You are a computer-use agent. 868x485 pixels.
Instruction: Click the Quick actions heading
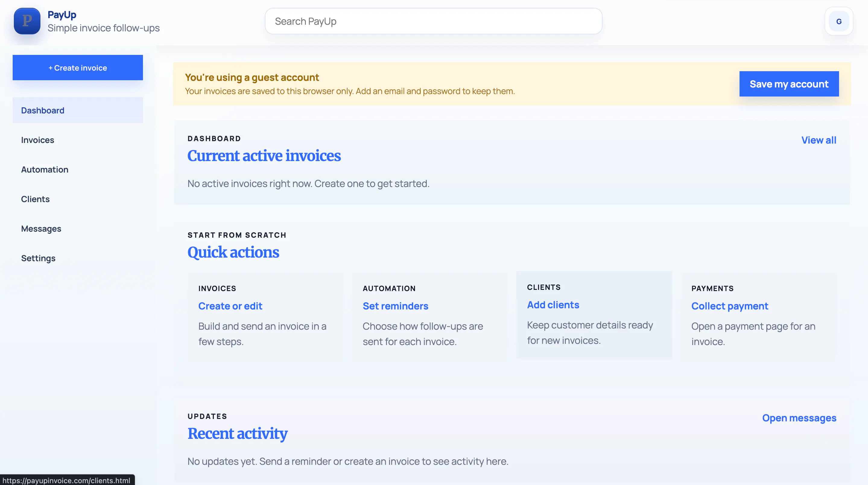pos(233,252)
